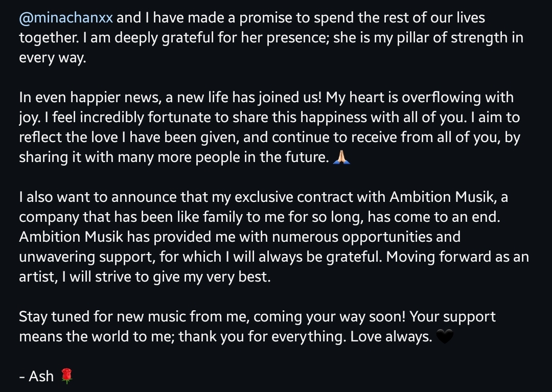Click the black heart emoji
552x392 pixels.
point(444,336)
